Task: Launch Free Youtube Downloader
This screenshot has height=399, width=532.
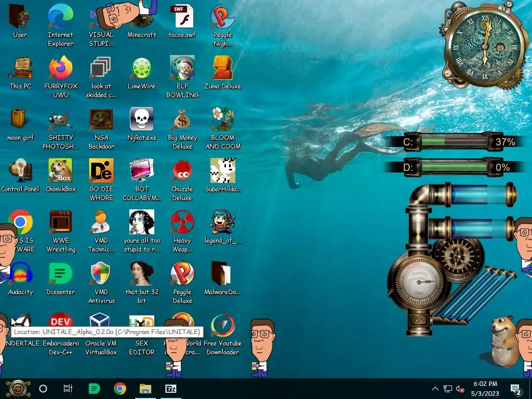Action: (222, 326)
